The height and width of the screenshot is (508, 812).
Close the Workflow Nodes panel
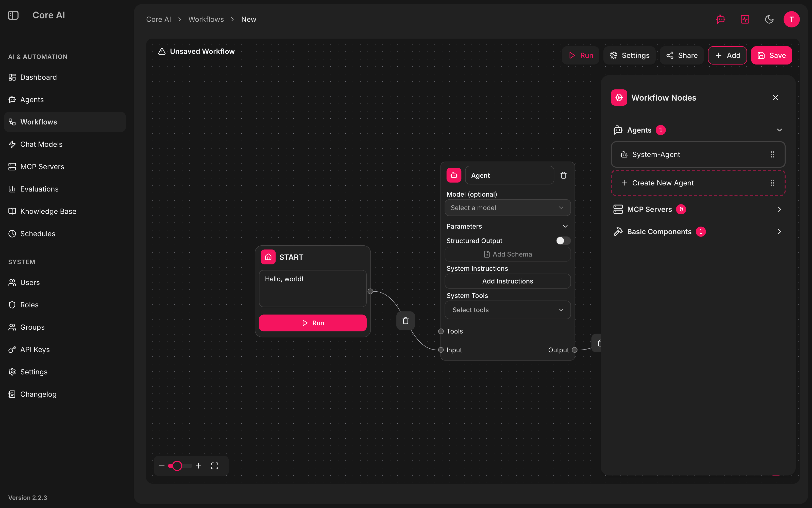coord(775,98)
